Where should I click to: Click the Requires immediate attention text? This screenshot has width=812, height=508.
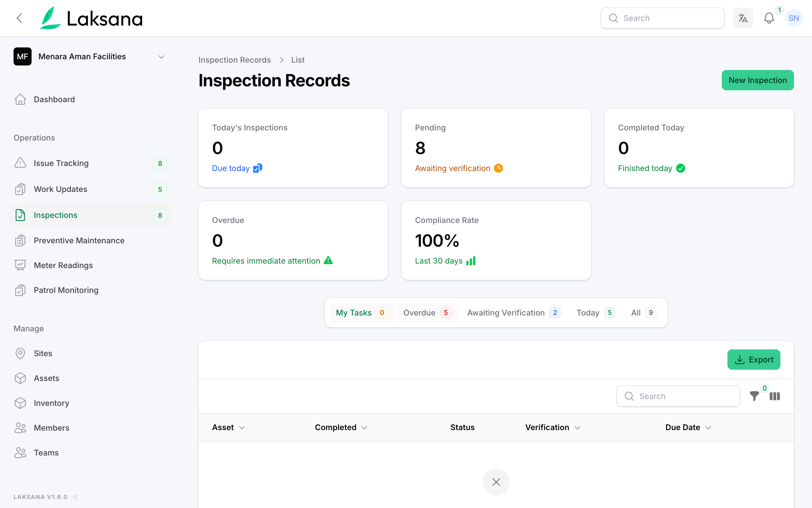[266, 261]
